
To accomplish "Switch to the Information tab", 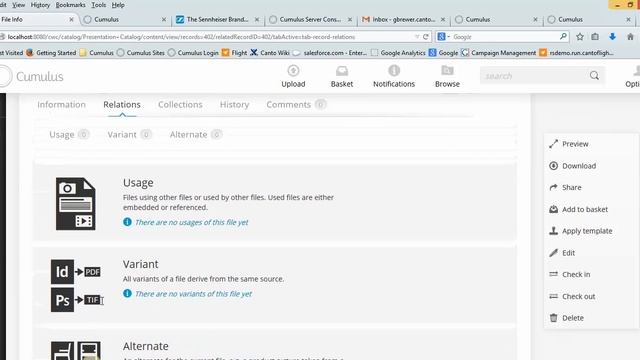I will click(61, 104).
